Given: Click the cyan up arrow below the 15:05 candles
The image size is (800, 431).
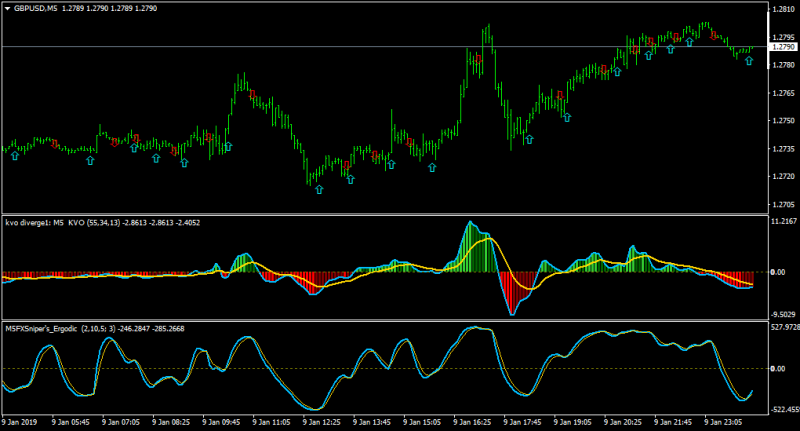Looking at the screenshot, I should point(432,167).
